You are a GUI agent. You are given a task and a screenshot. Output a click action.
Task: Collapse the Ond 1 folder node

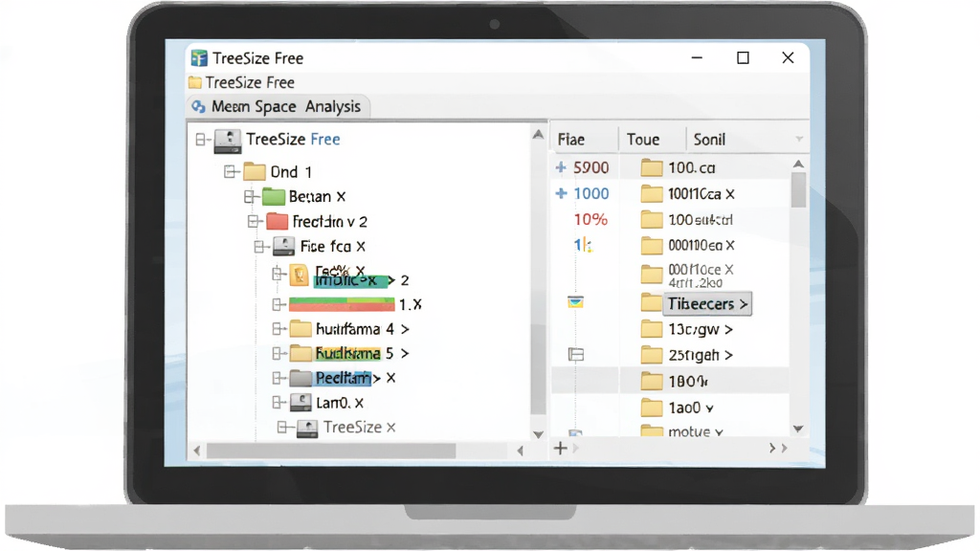[230, 171]
